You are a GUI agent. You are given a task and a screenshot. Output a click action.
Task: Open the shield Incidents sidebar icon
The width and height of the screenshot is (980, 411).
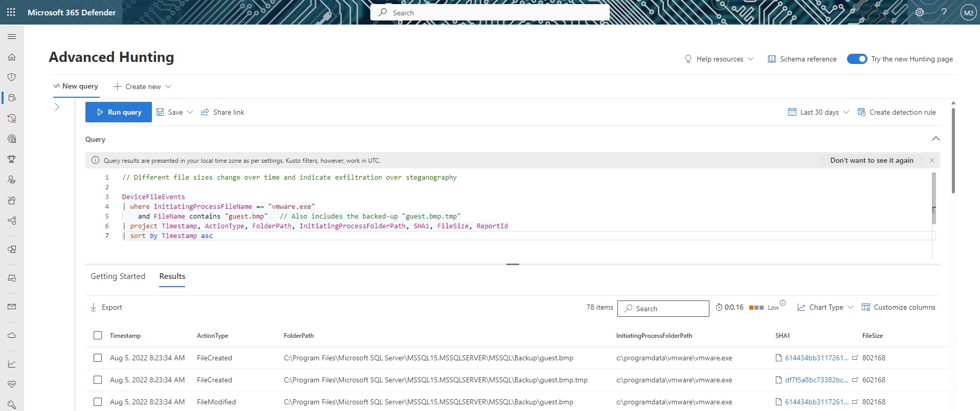(12, 77)
